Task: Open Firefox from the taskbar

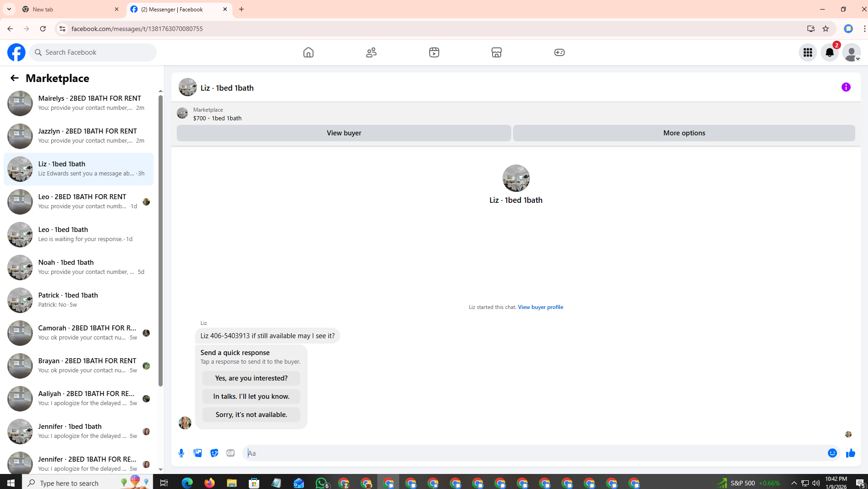Action: (x=210, y=483)
